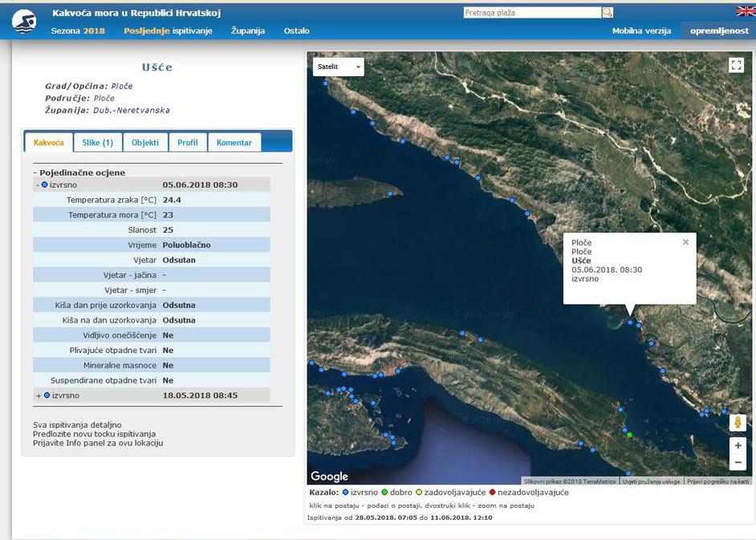The width and height of the screenshot is (756, 540).
Task: Open the Mobilna verzija link
Action: 641,30
